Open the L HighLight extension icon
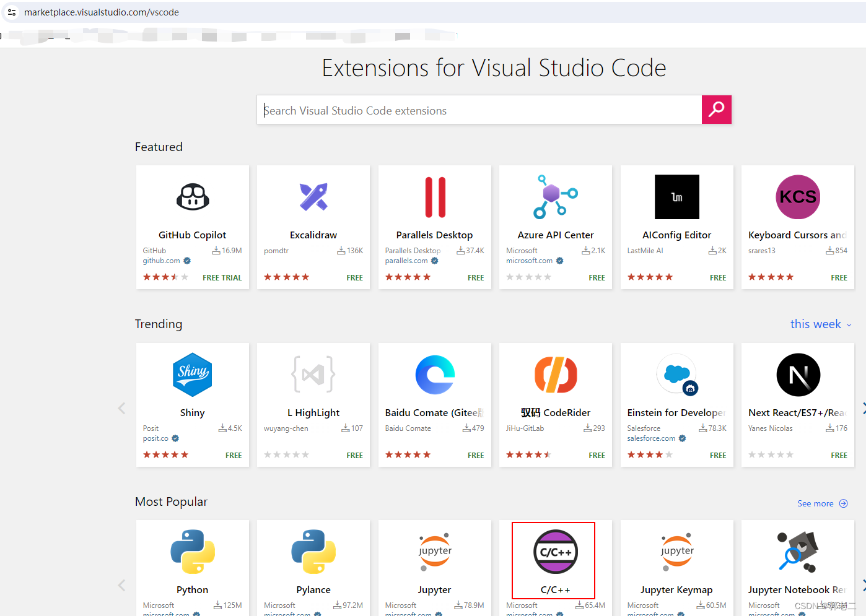 [x=313, y=375]
